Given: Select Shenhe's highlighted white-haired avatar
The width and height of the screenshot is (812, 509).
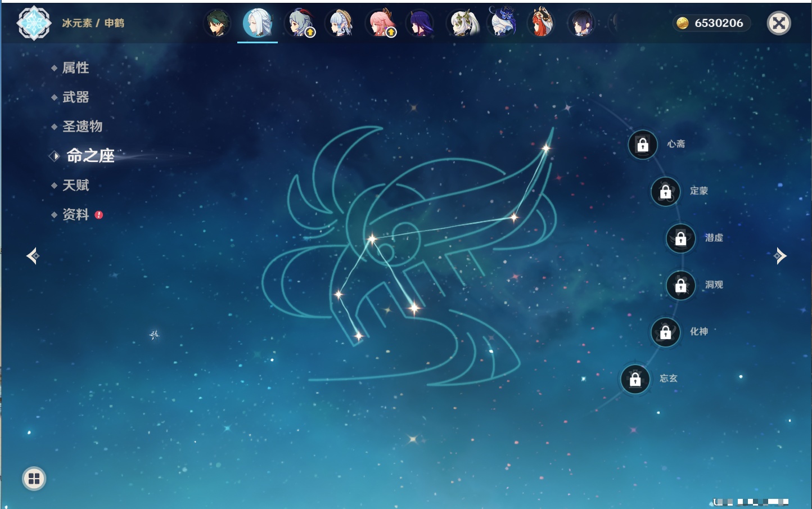Looking at the screenshot, I should 258,23.
